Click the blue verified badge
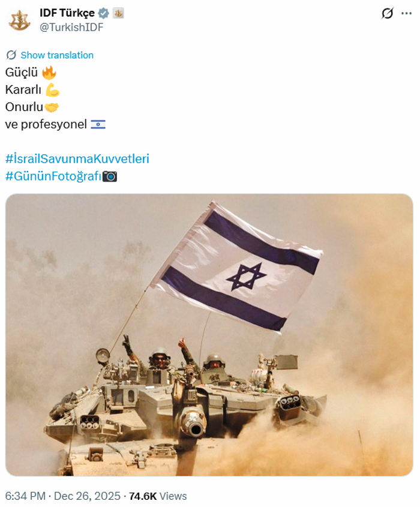Screen dimensions: 420x507 (x=103, y=13)
